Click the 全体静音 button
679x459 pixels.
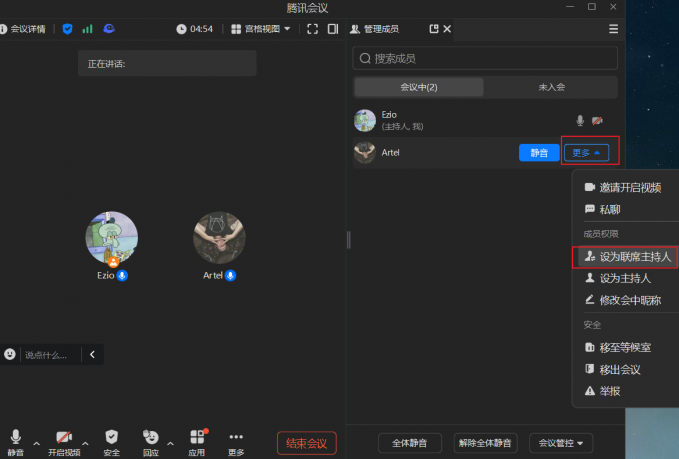410,443
